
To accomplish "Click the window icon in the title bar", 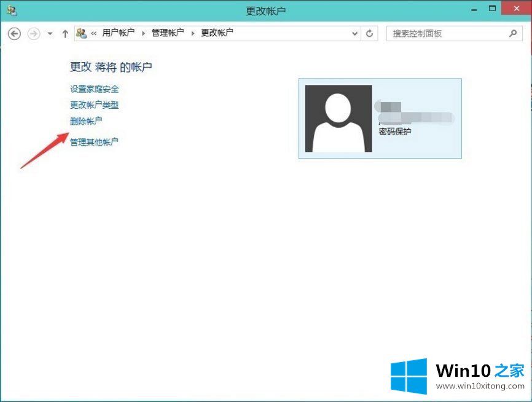I will (x=11, y=10).
